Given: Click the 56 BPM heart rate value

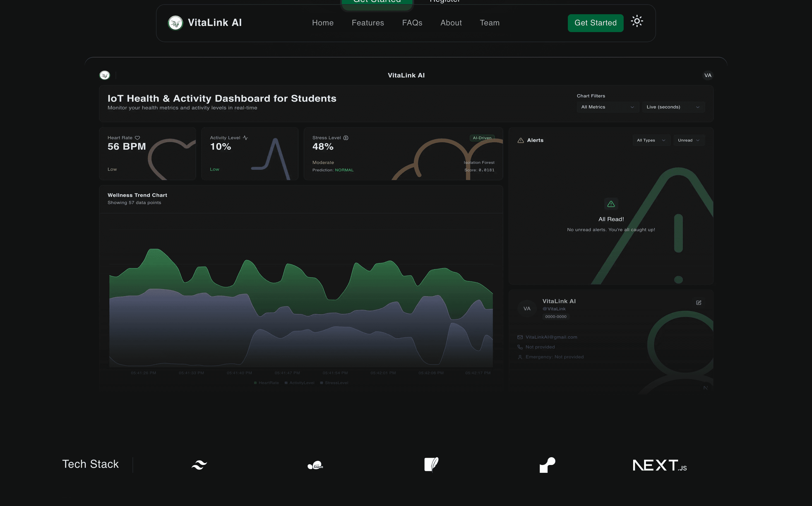Looking at the screenshot, I should (x=126, y=146).
